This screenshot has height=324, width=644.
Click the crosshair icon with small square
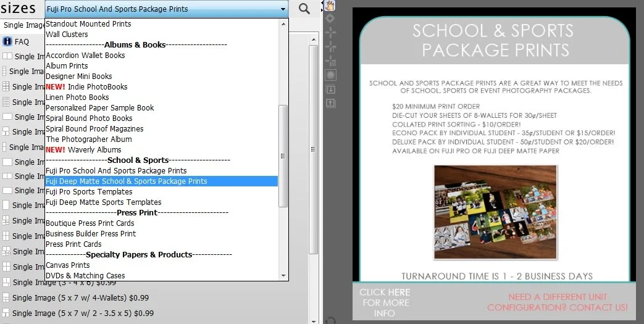coord(330,60)
